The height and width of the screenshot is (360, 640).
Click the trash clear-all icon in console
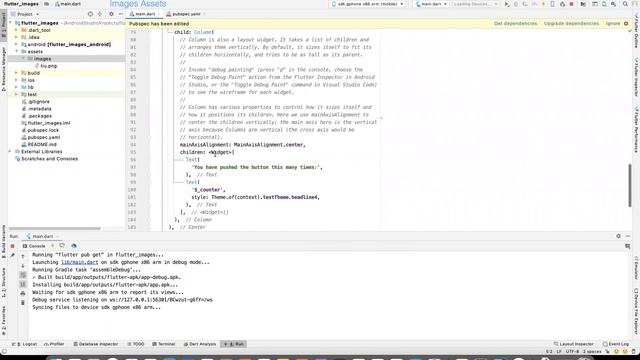[23, 303]
